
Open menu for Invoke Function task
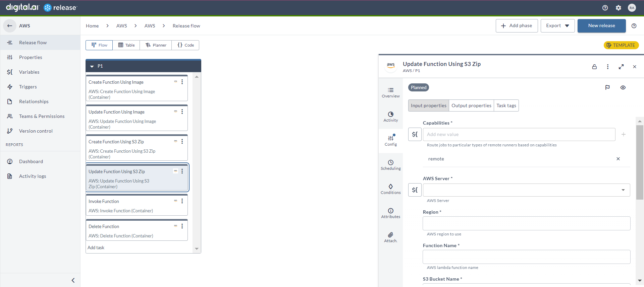[182, 201]
